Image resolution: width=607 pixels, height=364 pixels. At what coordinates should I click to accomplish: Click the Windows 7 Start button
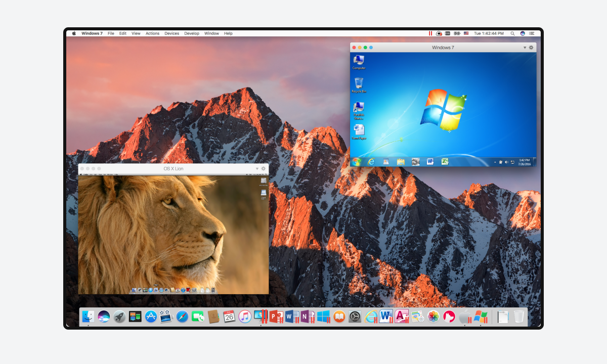pos(357,162)
